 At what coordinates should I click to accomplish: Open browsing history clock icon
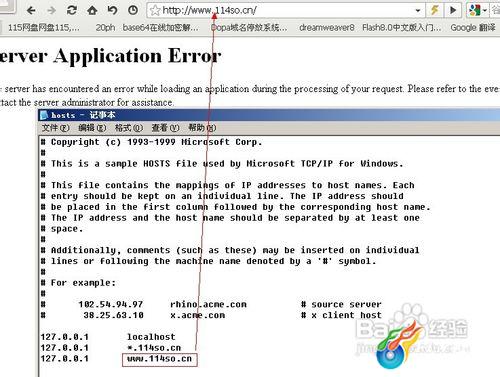(133, 11)
